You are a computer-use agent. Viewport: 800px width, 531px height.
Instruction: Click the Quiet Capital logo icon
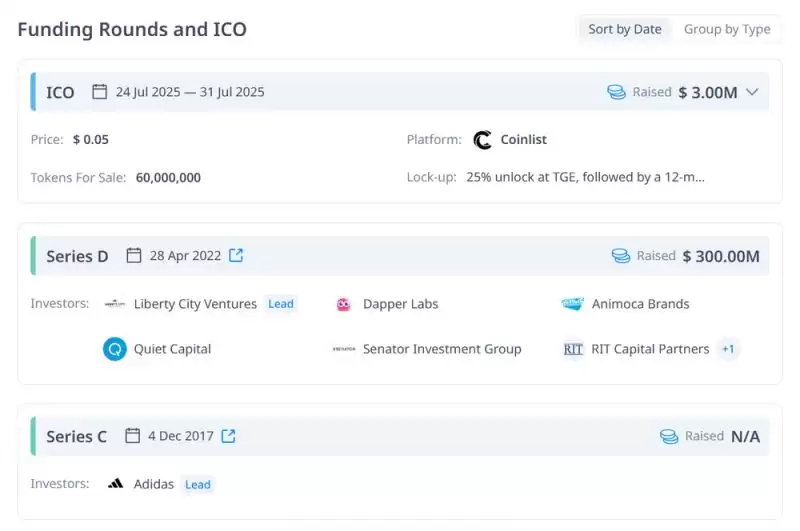pyautogui.click(x=115, y=349)
